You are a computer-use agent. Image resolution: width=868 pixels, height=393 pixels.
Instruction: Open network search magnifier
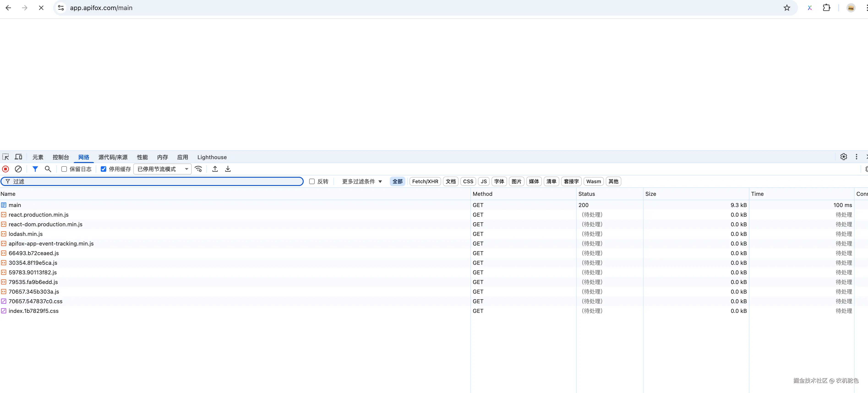48,169
